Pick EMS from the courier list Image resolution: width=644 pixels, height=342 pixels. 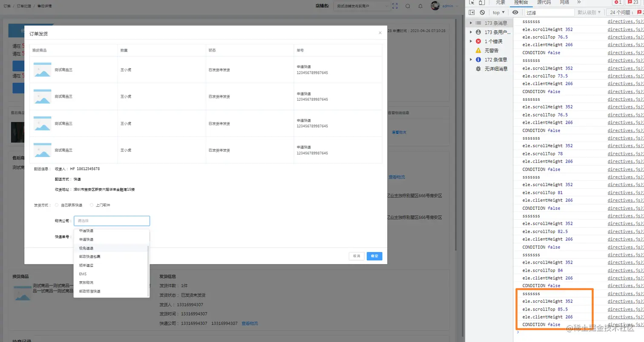pyautogui.click(x=111, y=274)
